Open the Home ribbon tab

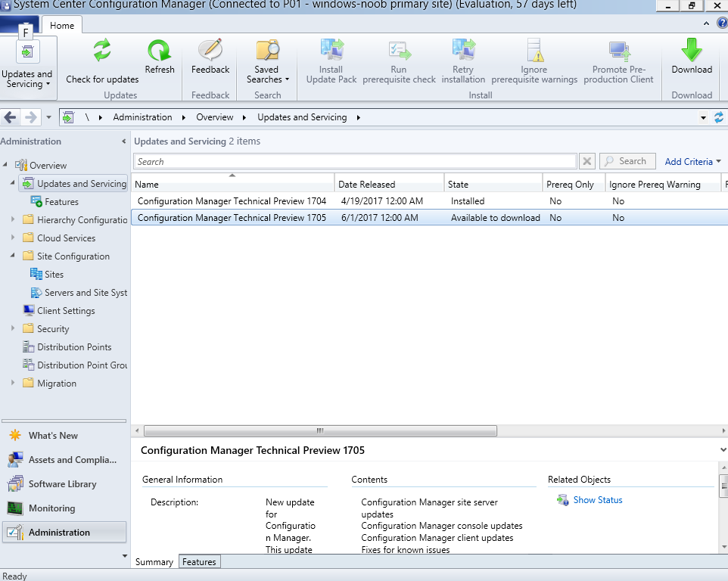click(x=62, y=26)
